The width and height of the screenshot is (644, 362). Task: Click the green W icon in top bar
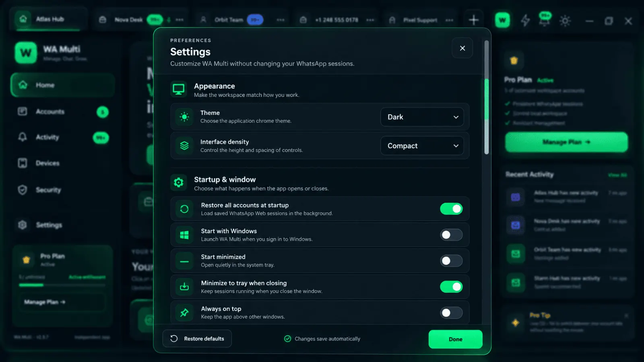(502, 20)
